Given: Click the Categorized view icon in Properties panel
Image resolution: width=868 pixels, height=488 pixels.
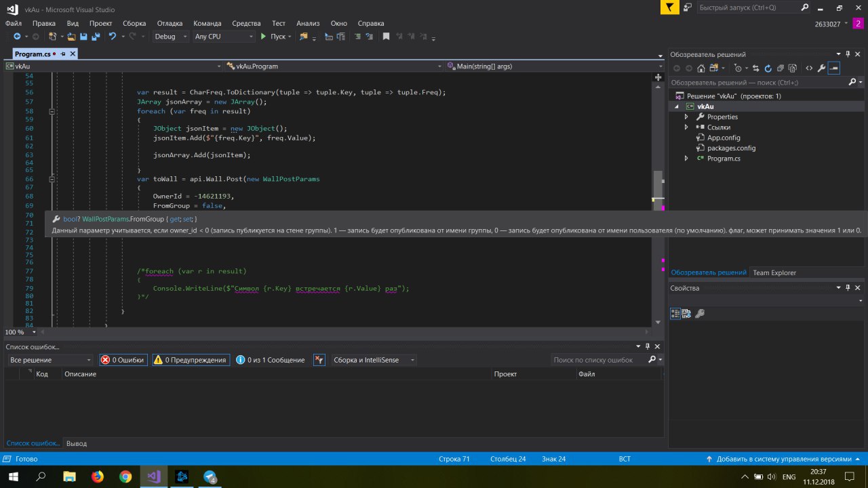Looking at the screenshot, I should click(x=675, y=313).
